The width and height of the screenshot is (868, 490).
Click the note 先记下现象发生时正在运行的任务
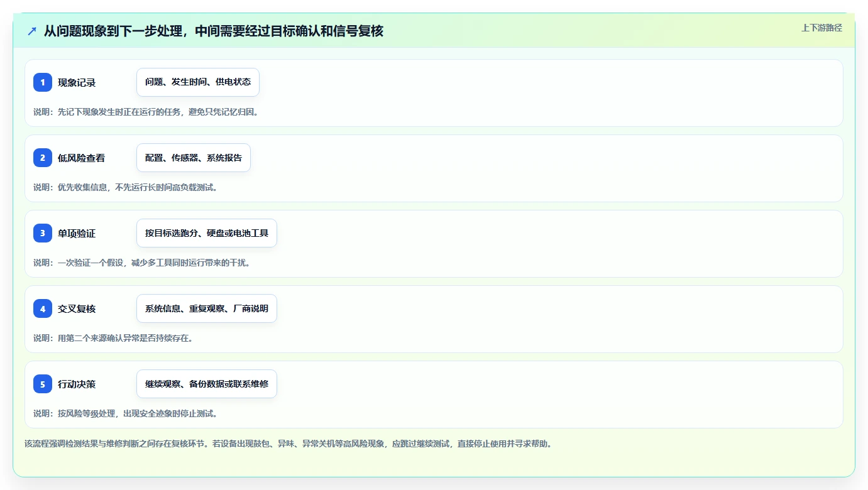(x=146, y=112)
